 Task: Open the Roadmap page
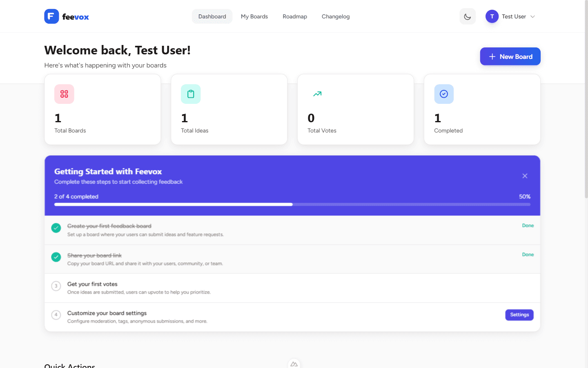tap(295, 16)
